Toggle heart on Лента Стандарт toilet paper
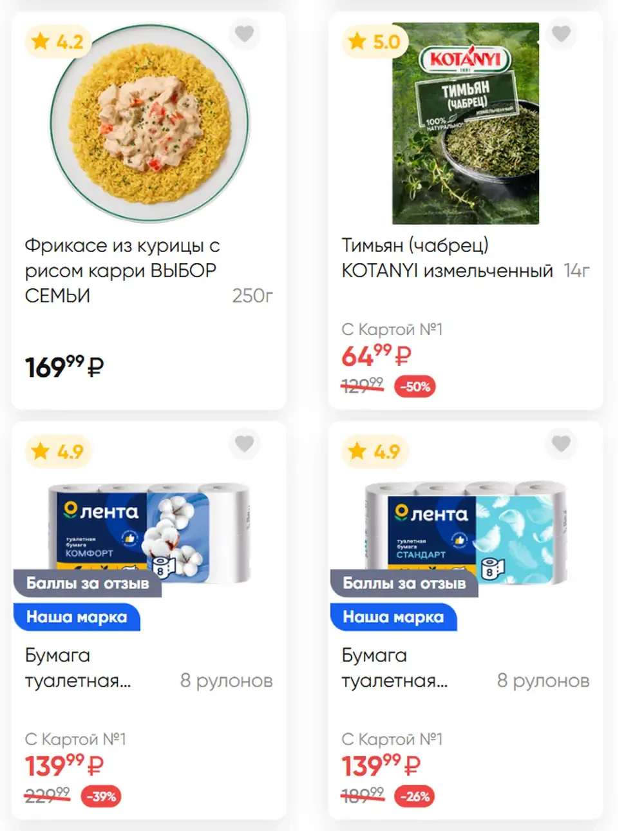The image size is (644, 831). pyautogui.click(x=561, y=444)
